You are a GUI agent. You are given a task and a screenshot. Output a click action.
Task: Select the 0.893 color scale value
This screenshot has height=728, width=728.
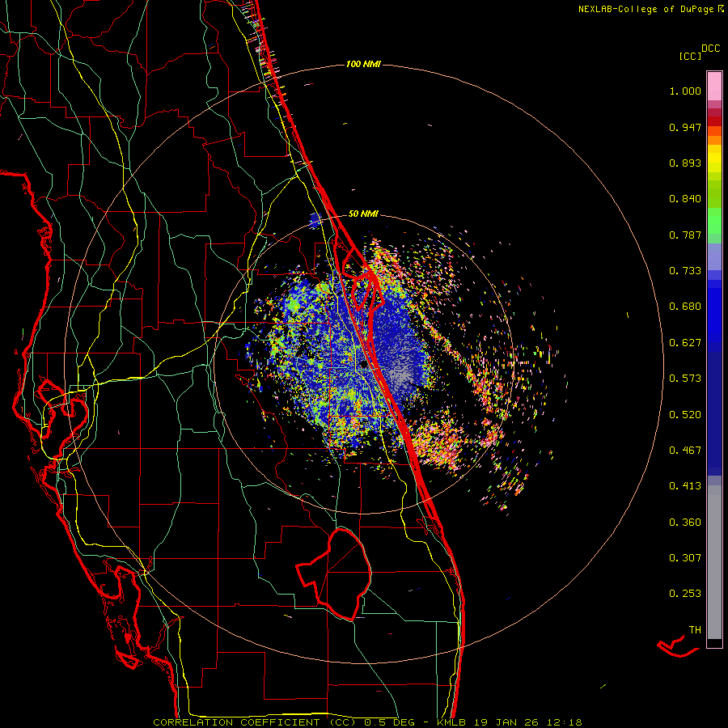click(685, 163)
